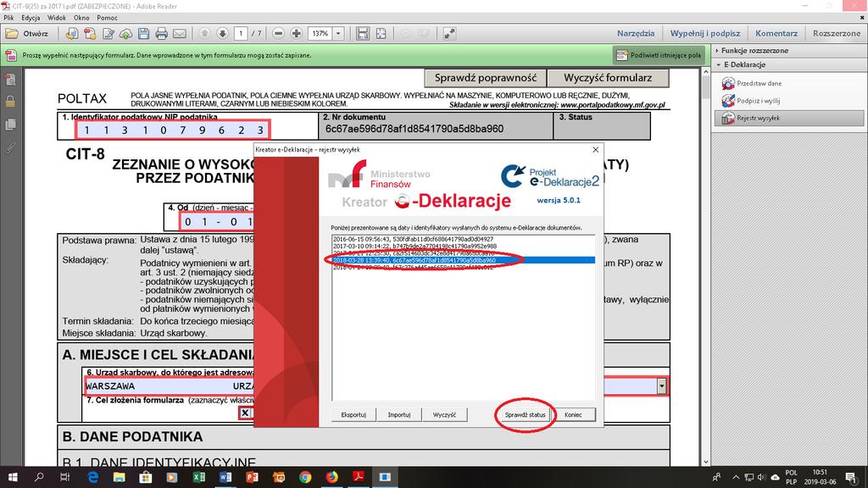Click the create PDF from file icon
This screenshot has width=868, height=488.
click(x=71, y=34)
